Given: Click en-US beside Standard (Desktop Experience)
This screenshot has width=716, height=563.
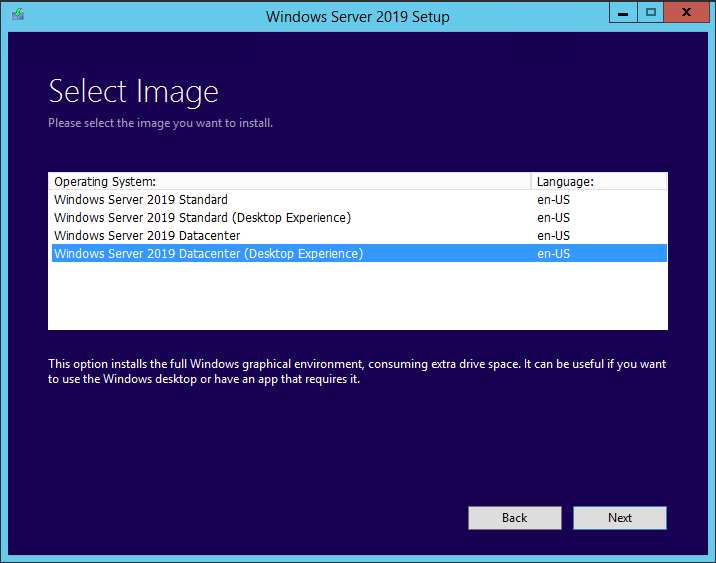Looking at the screenshot, I should pyautogui.click(x=554, y=218).
